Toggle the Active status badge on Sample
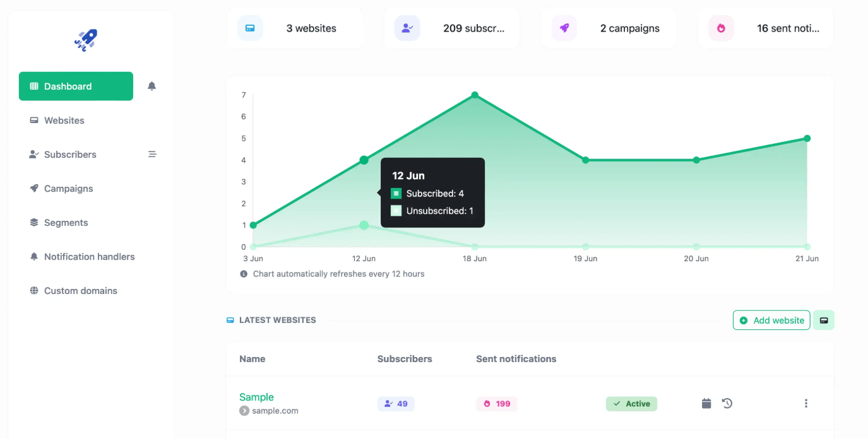This screenshot has height=439, width=868. point(631,402)
